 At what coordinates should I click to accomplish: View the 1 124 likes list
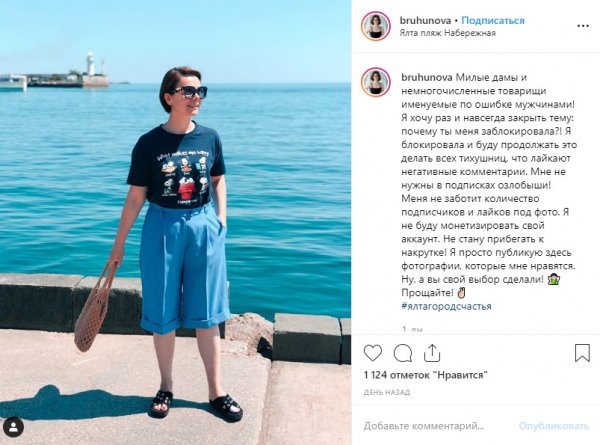(x=426, y=375)
